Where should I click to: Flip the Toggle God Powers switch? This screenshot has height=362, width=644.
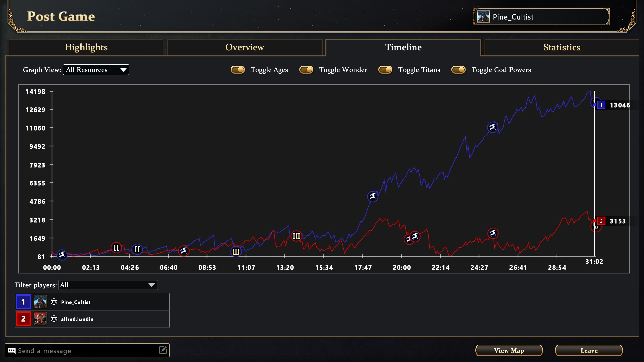(x=459, y=70)
